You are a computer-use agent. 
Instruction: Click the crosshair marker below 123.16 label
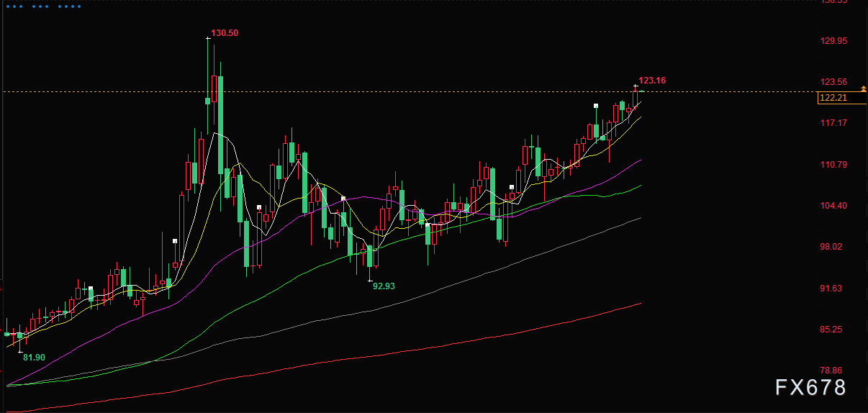point(636,86)
